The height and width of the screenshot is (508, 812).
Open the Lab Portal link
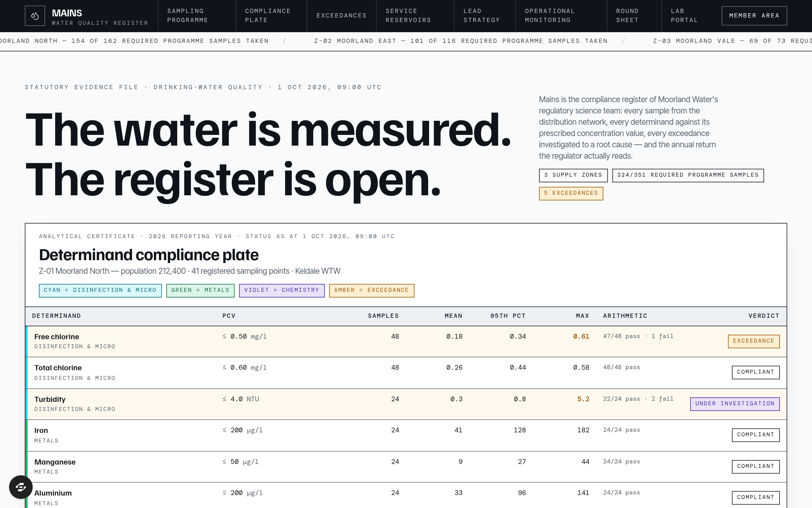[x=685, y=16]
